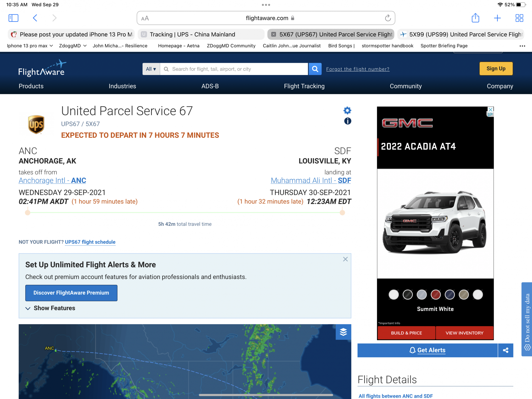Image resolution: width=532 pixels, height=399 pixels.
Task: Go back to the previous page
Action: click(35, 18)
